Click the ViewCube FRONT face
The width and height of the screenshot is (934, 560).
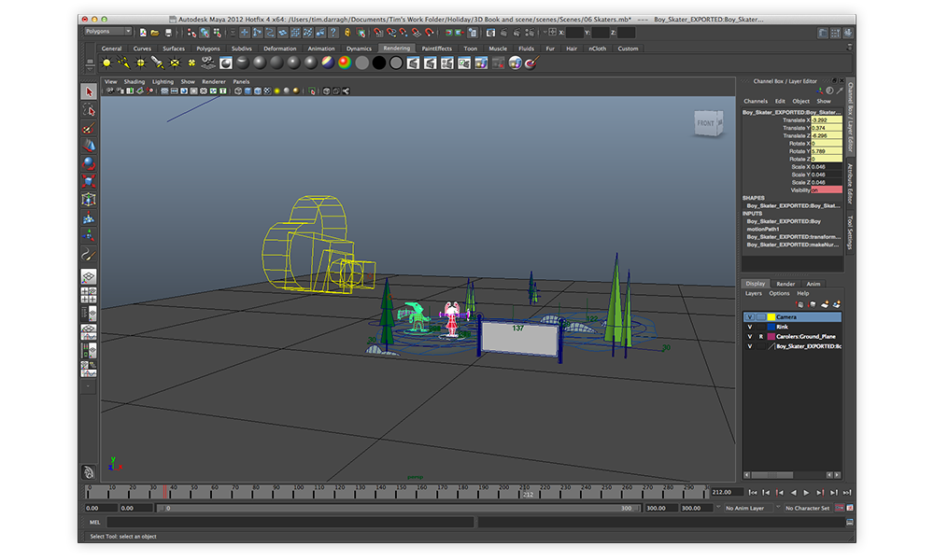(x=705, y=123)
